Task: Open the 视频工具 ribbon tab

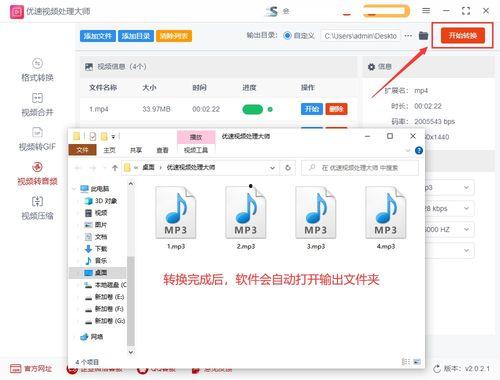Action: [x=196, y=150]
